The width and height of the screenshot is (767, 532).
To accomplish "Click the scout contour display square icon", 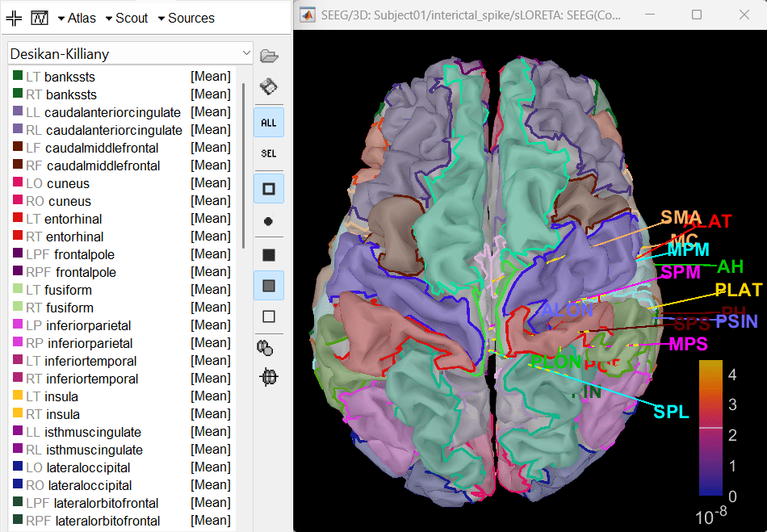I will (269, 189).
